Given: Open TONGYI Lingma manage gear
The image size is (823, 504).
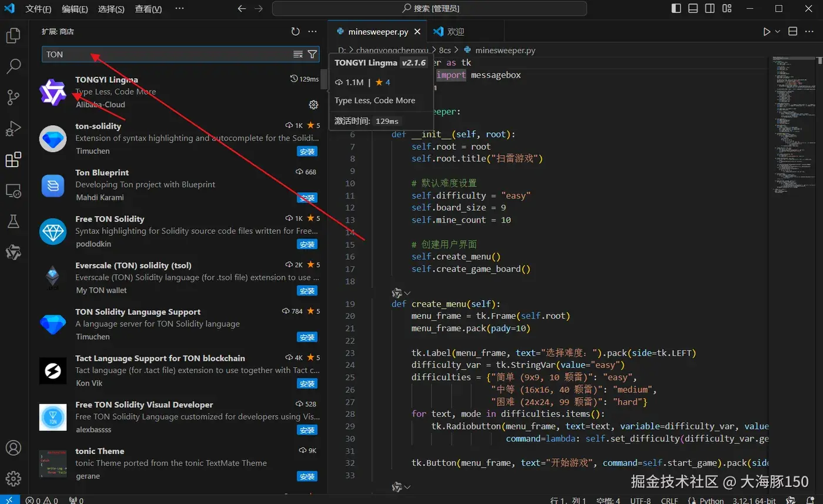Looking at the screenshot, I should [x=313, y=105].
